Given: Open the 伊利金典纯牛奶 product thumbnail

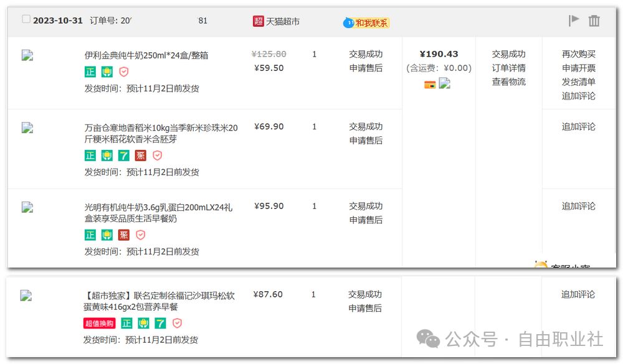Looking at the screenshot, I should 27,55.
